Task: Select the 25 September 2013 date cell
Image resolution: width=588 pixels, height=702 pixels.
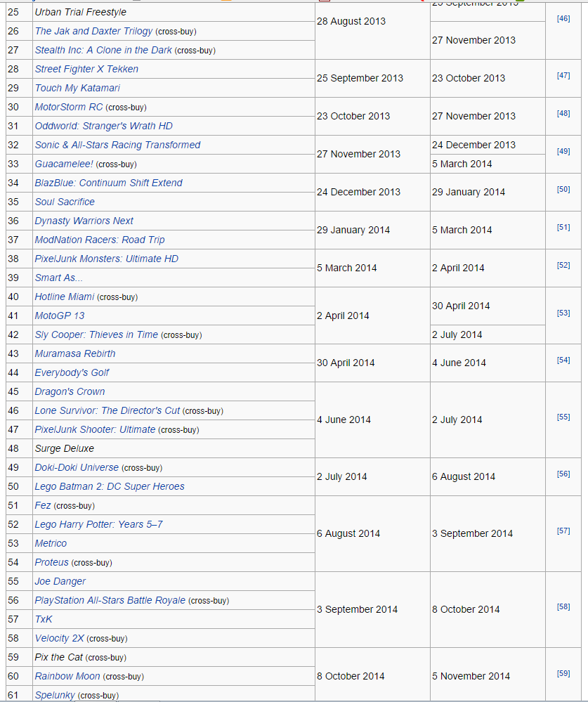Action: (x=372, y=78)
